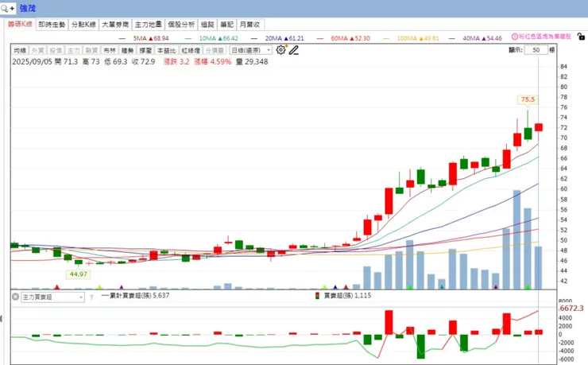Select the pencil drawing tool
Image resolution: width=588 pixels, height=365 pixels.
(x=294, y=50)
